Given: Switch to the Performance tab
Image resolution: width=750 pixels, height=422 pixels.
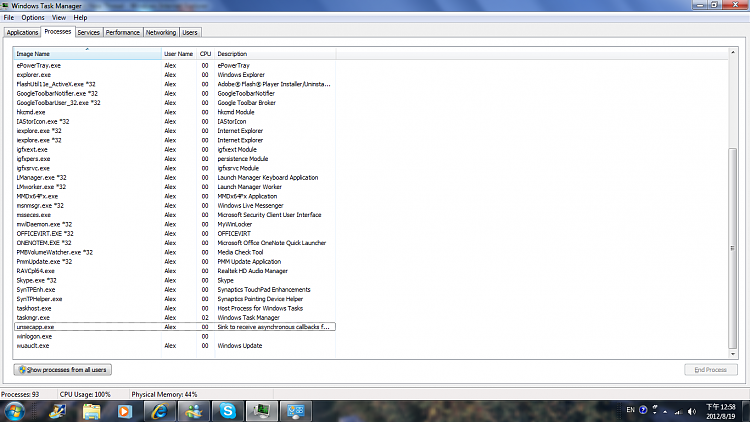Looking at the screenshot, I should click(x=122, y=33).
